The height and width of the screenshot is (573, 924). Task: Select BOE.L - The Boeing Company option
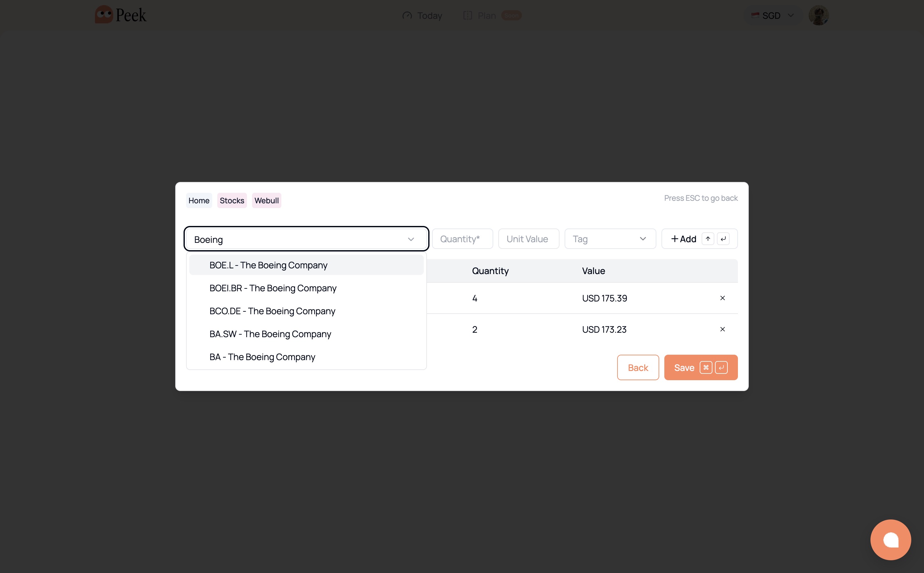coord(268,265)
